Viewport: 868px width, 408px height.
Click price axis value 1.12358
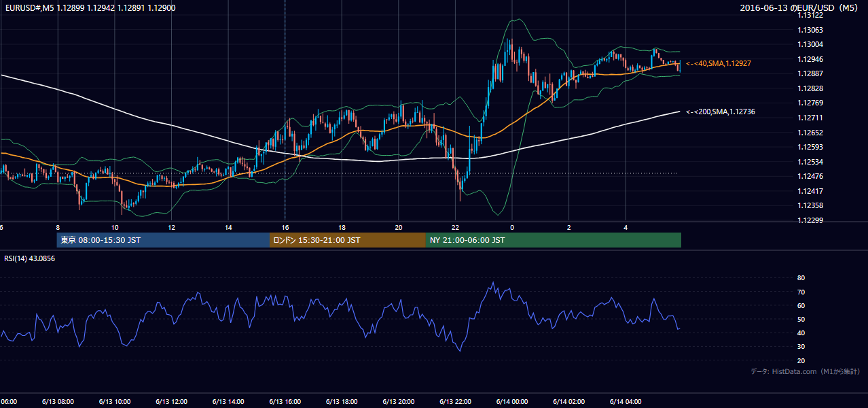[x=812, y=205]
